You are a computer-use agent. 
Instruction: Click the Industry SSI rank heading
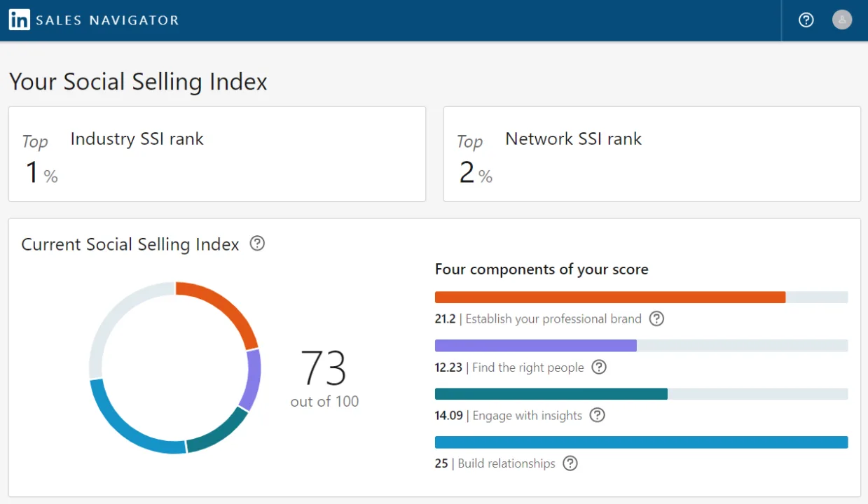click(x=137, y=139)
